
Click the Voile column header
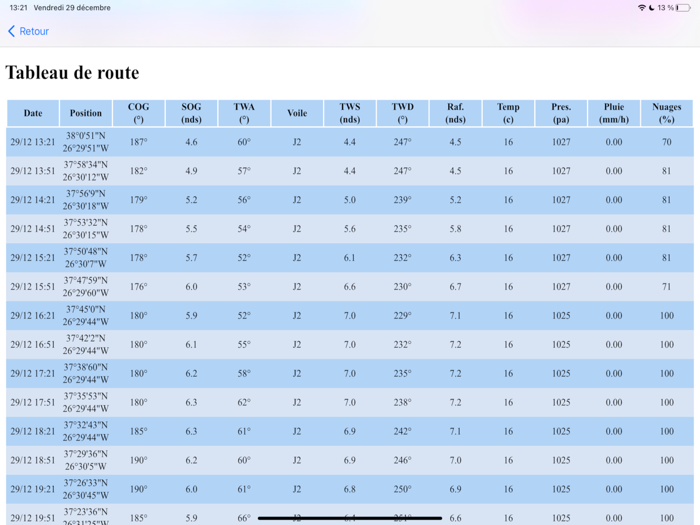(297, 113)
